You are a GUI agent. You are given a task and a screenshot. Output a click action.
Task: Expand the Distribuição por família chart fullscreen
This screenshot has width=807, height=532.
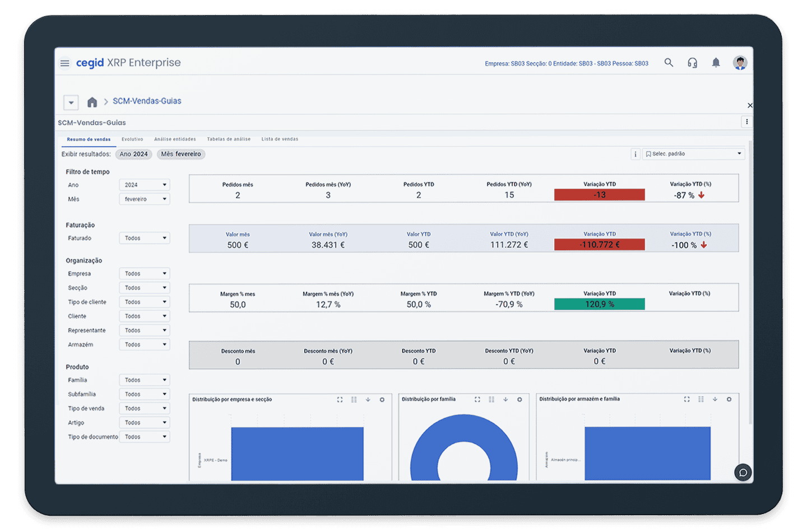pyautogui.click(x=477, y=400)
